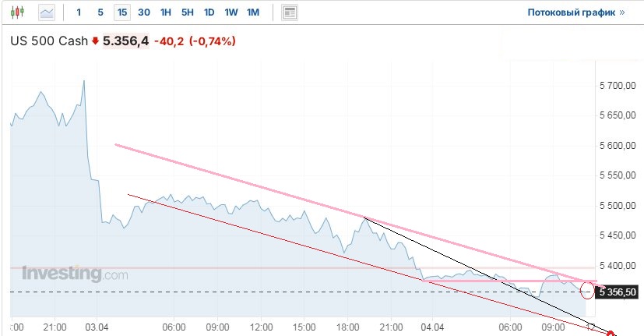Open the news layout icon
This screenshot has width=644, height=336.
tap(290, 12)
